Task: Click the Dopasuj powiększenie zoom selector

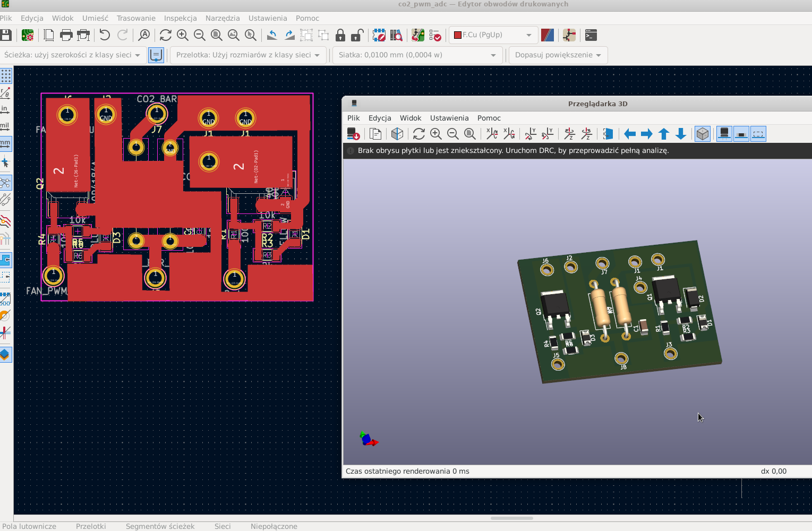Action: [x=558, y=55]
